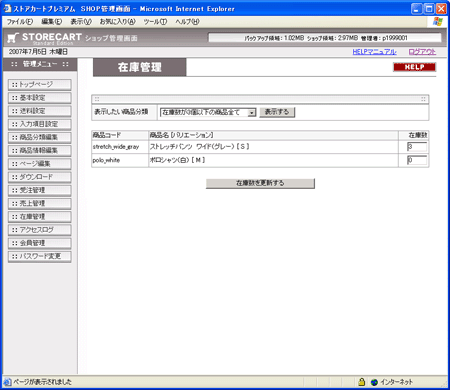Click the 商品コード column header

pyautogui.click(x=107, y=135)
